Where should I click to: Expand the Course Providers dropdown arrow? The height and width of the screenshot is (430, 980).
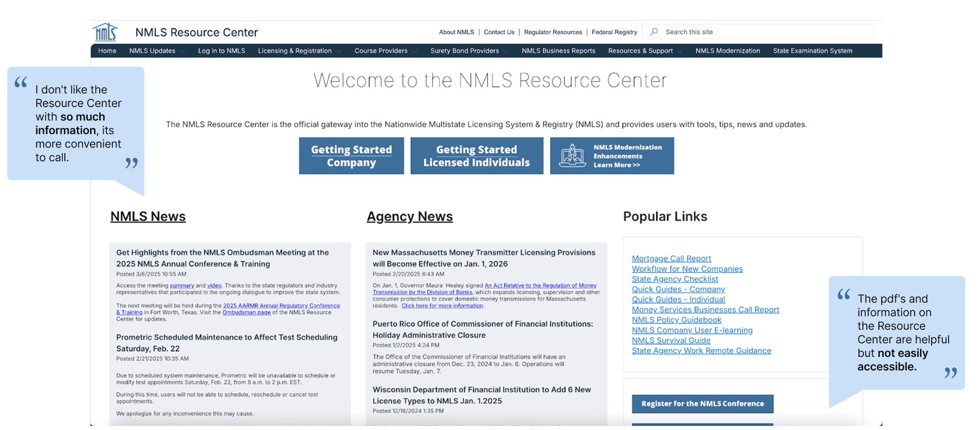[414, 51]
